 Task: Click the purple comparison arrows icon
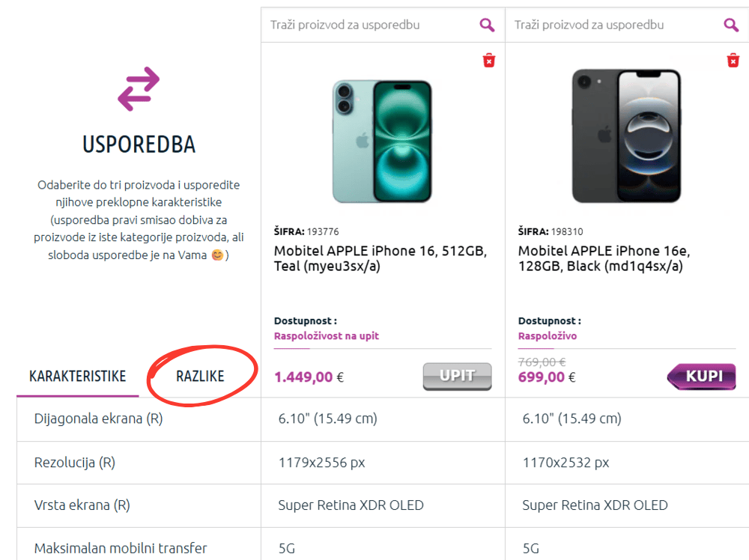coord(139,89)
